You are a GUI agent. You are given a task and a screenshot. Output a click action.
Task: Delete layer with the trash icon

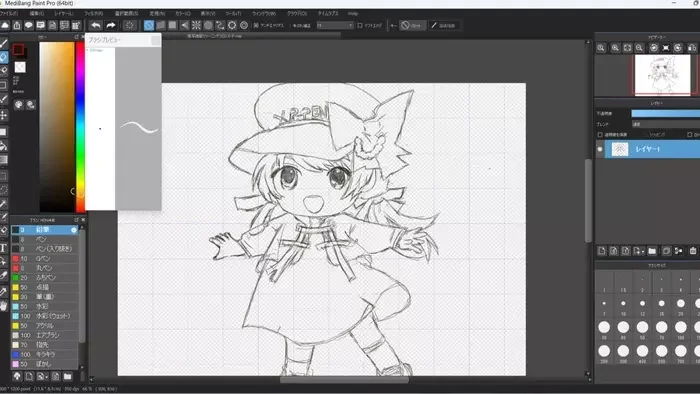693,251
